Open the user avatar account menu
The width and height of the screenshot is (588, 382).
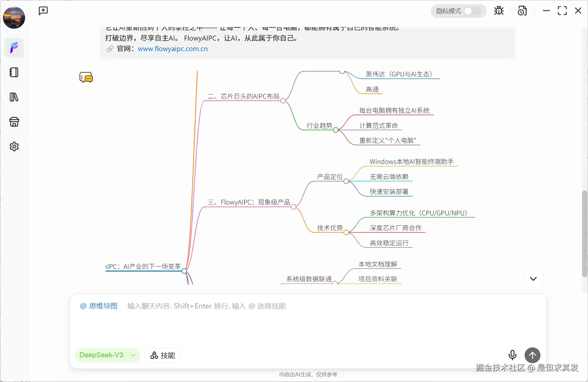click(14, 17)
